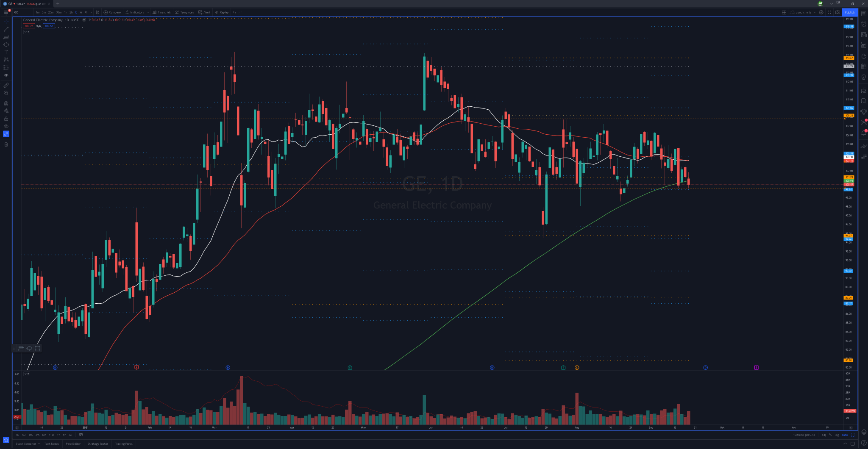Click the GE symbol search field

click(x=22, y=12)
